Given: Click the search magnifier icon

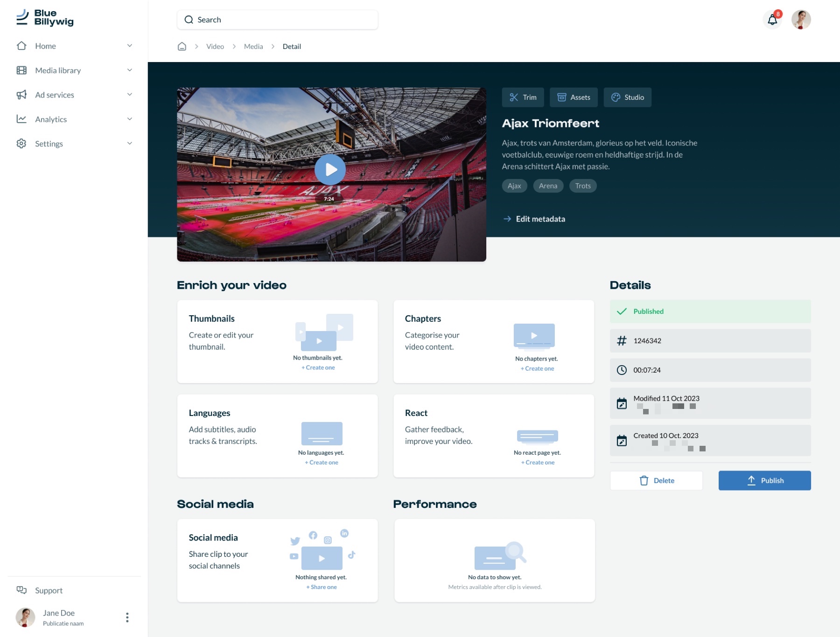Looking at the screenshot, I should [x=189, y=20].
